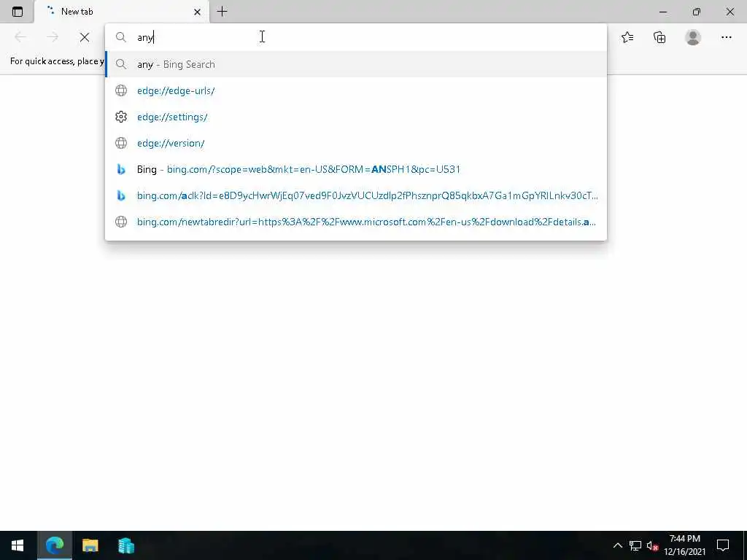Select the New tab tab
747x560 pixels.
coord(122,12)
